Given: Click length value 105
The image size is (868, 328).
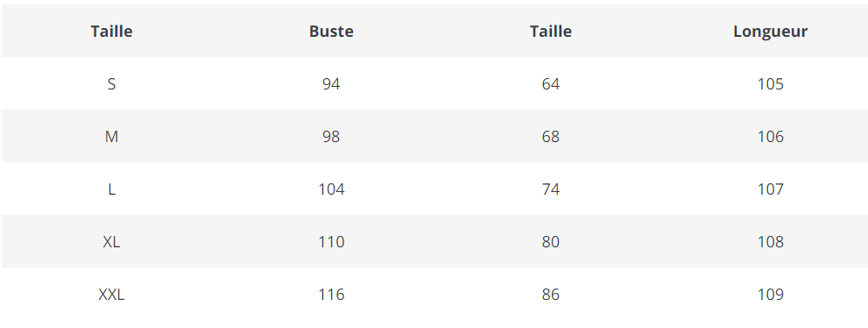Looking at the screenshot, I should pos(771,84).
